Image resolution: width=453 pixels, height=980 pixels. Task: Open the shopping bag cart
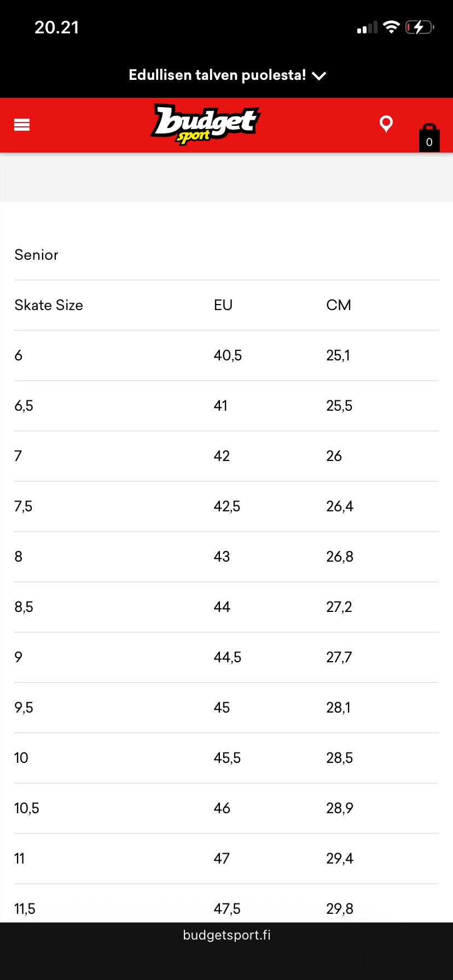pos(429,137)
